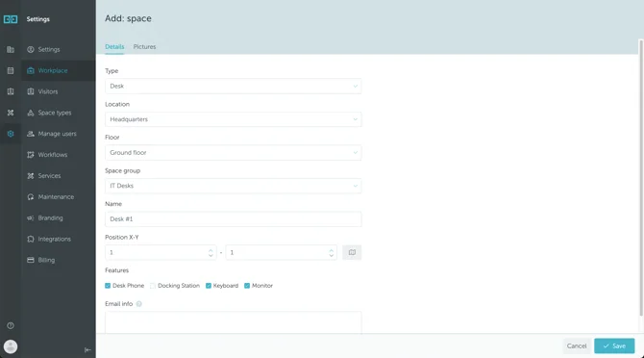This screenshot has height=358, width=644.
Task: Increase the Position X value
Action: click(x=211, y=249)
